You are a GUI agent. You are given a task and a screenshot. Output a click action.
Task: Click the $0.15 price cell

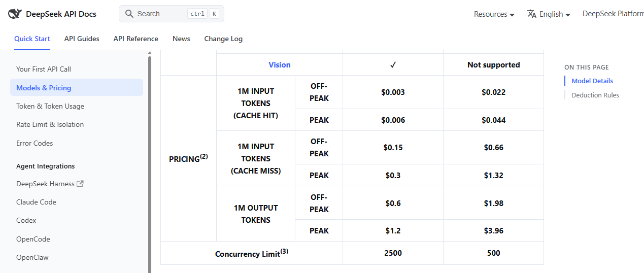click(393, 148)
